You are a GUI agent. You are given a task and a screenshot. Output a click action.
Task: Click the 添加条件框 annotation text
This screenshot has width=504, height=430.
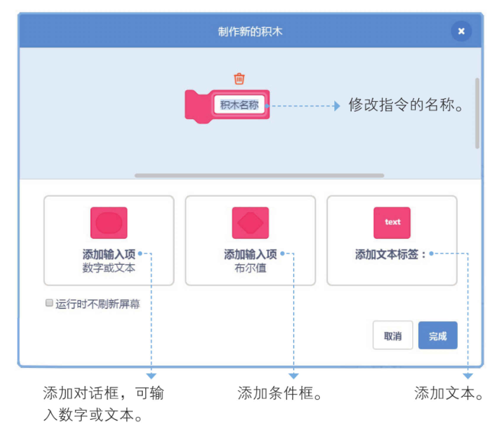279,394
